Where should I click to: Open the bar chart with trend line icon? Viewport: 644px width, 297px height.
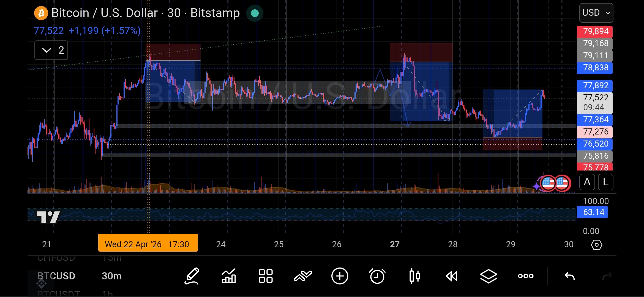coord(229,276)
